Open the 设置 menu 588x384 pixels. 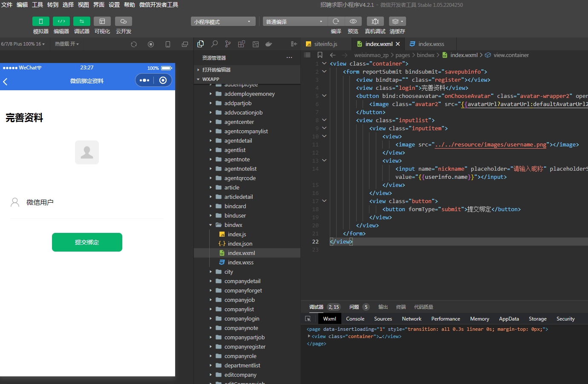114,5
